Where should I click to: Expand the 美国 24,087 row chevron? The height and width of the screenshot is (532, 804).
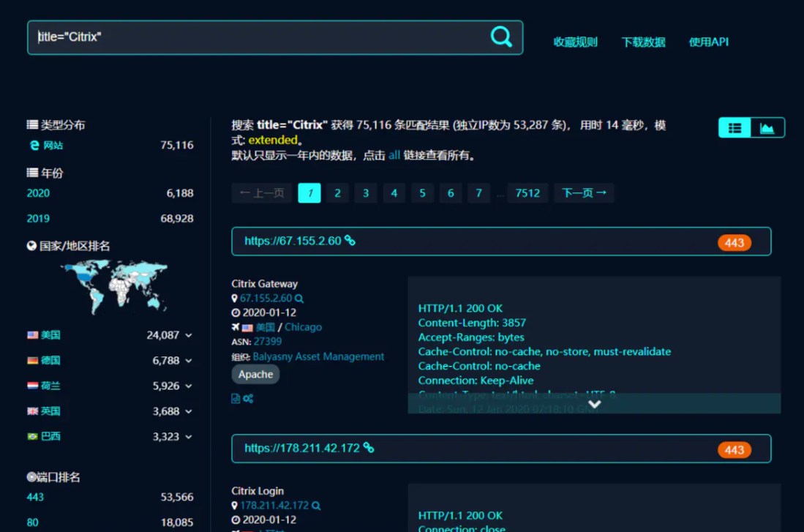pyautogui.click(x=189, y=335)
